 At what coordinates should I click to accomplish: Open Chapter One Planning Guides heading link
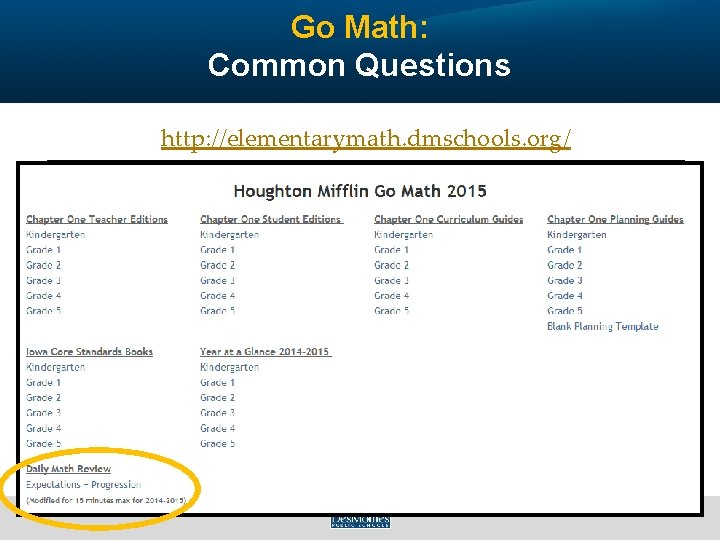pos(615,219)
